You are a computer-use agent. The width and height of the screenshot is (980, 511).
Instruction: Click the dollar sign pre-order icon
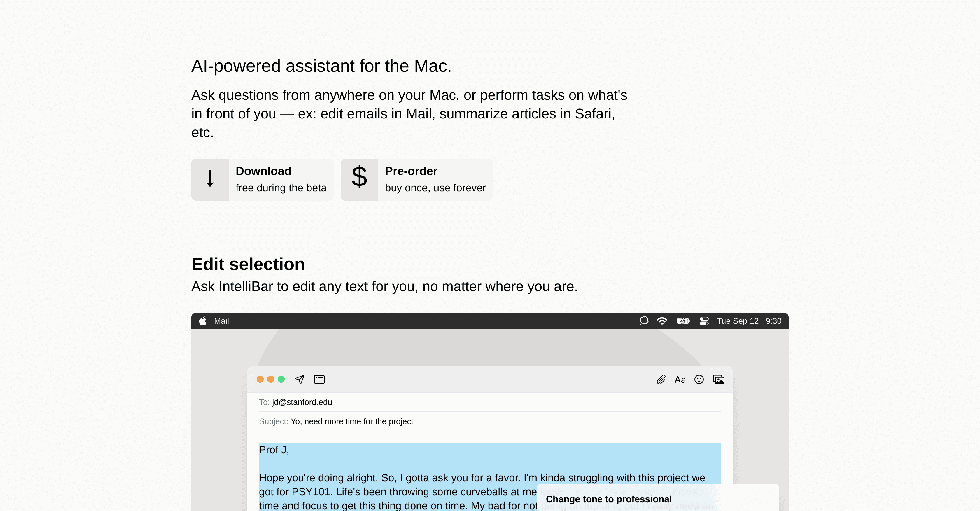click(359, 178)
